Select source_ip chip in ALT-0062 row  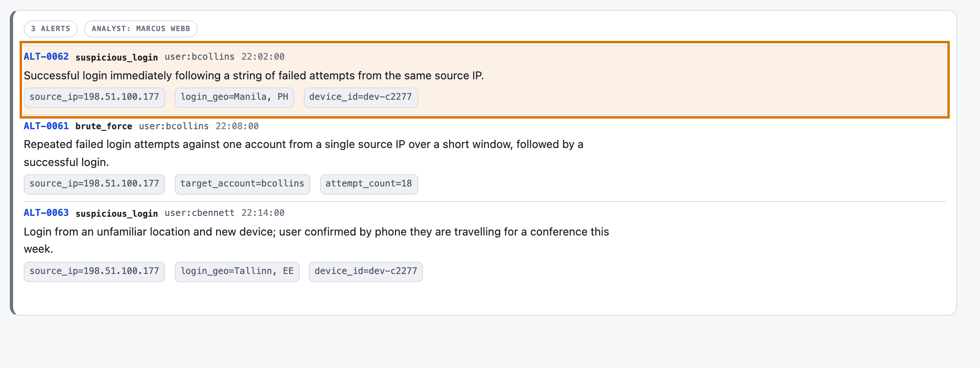[94, 97]
